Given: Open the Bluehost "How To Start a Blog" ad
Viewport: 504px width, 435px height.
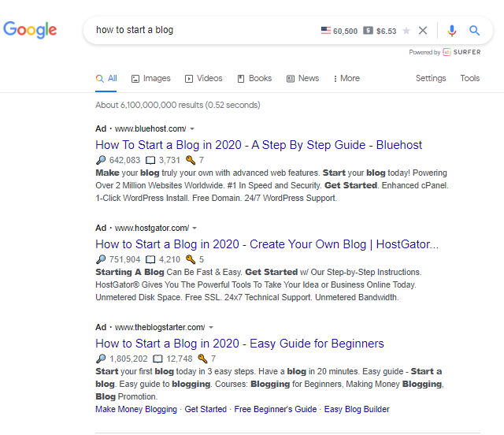Looking at the screenshot, I should pyautogui.click(x=259, y=145).
